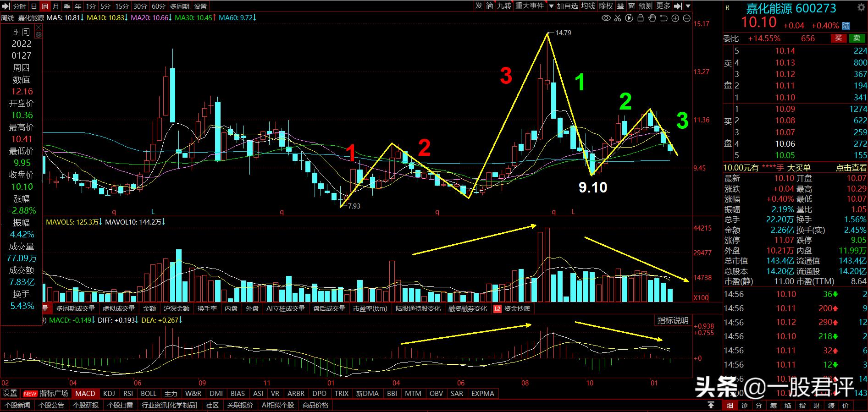This screenshot has width=868, height=412.
Task: Click the green 卖 sell button
Action: point(857,38)
